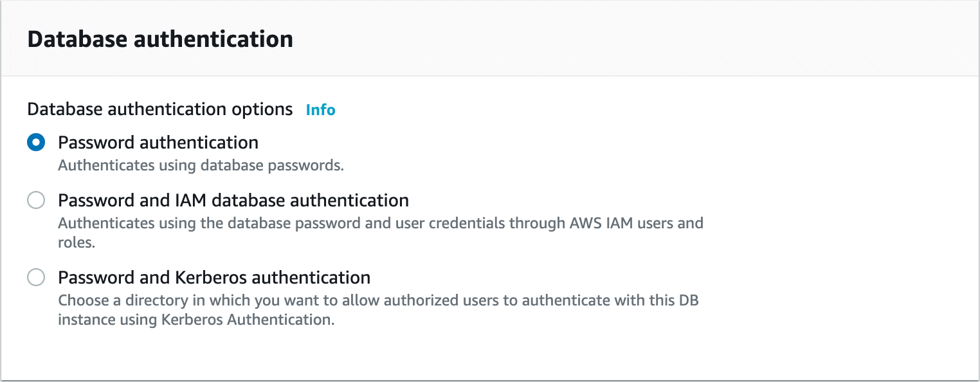Screen dimensions: 980x382
Task: Click the "Password authentication" option label
Action: tap(158, 143)
